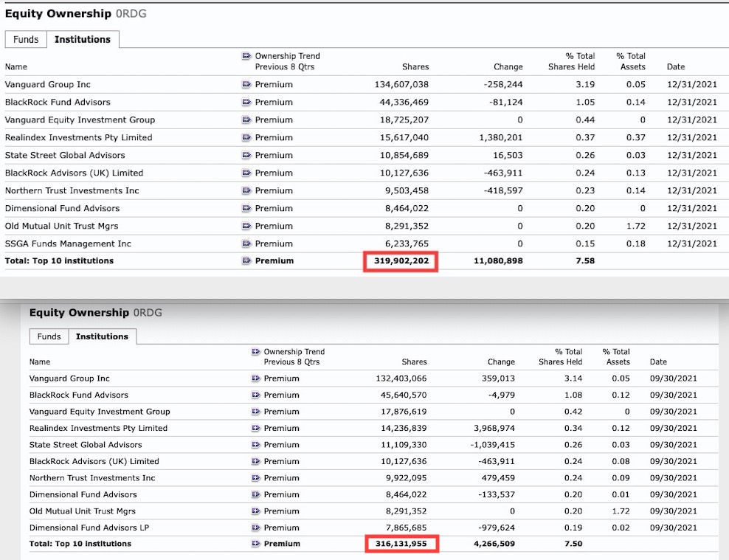Click Premium icon for Old Mutual, bottom table
The width and height of the screenshot is (729, 560).
[x=255, y=511]
